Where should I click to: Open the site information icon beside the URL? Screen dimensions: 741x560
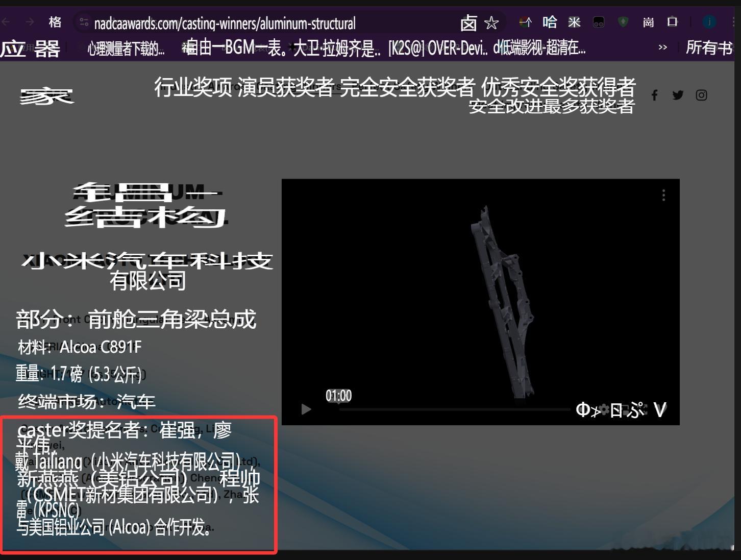(x=83, y=22)
